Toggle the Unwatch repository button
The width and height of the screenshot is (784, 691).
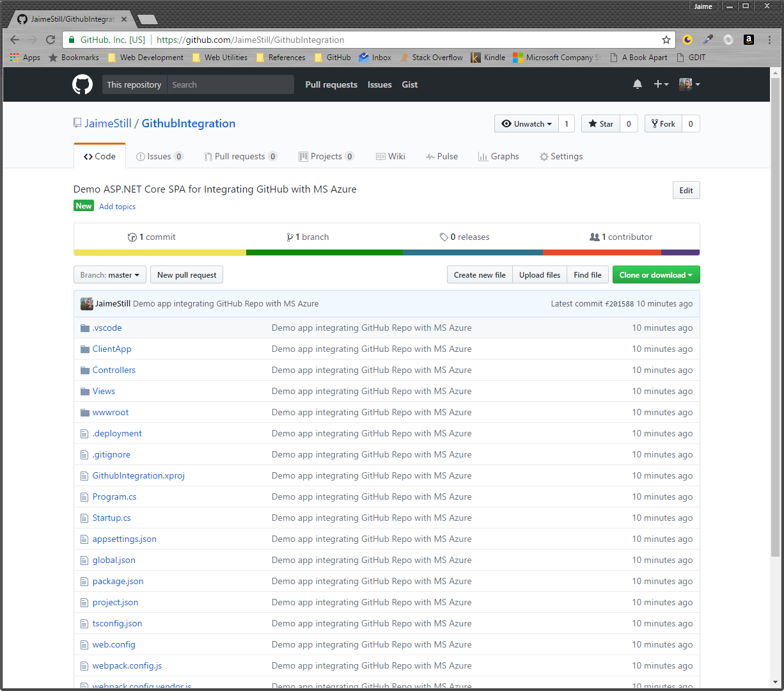(526, 124)
